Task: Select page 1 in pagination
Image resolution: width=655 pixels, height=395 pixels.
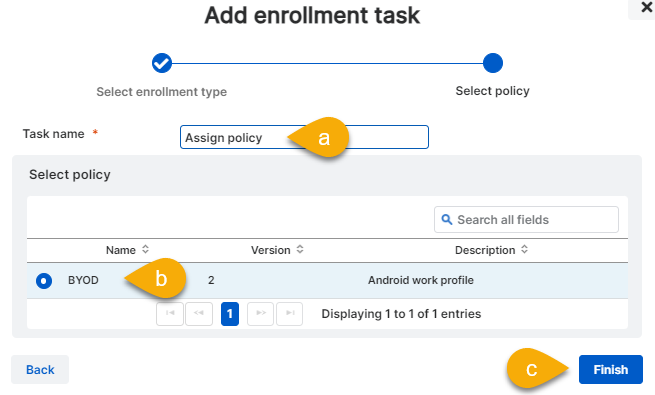Action: pos(230,314)
